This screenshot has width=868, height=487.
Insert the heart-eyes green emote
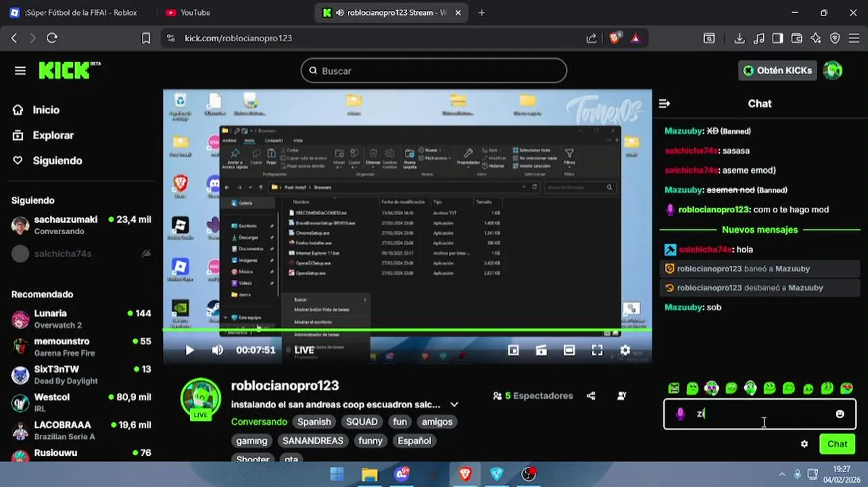pyautogui.click(x=846, y=388)
